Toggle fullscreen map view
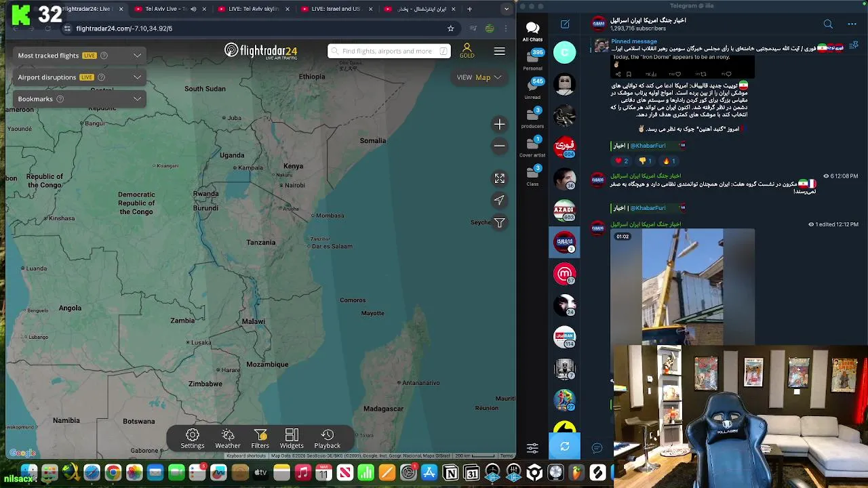The width and height of the screenshot is (868, 488). (x=500, y=178)
